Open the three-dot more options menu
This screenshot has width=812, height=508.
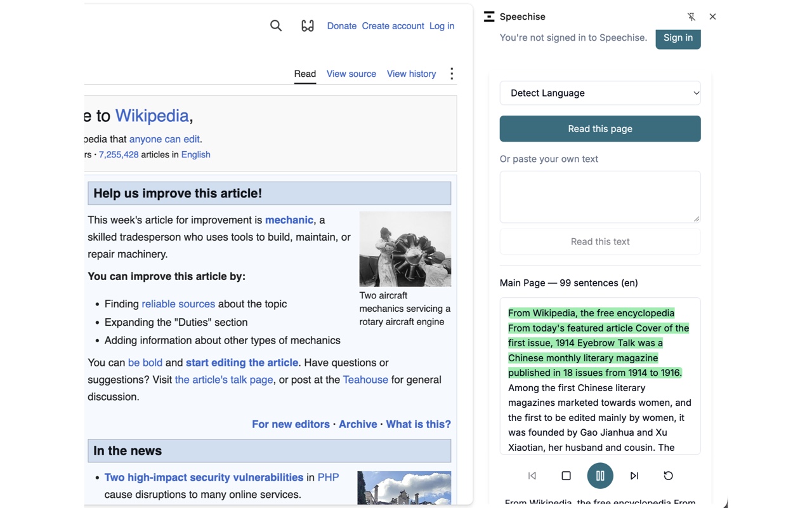tap(452, 74)
